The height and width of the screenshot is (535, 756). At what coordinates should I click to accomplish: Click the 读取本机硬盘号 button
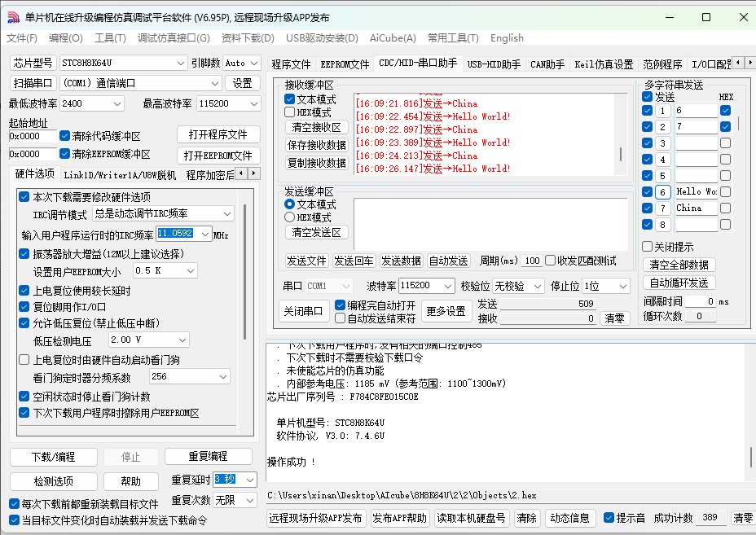click(x=471, y=518)
